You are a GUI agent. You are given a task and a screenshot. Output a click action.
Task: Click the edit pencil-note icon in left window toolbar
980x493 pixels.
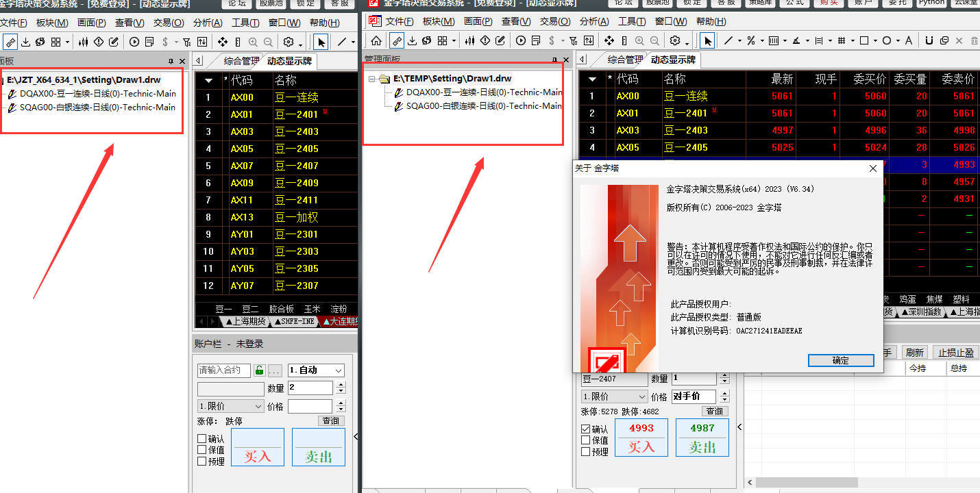pyautogui.click(x=114, y=42)
